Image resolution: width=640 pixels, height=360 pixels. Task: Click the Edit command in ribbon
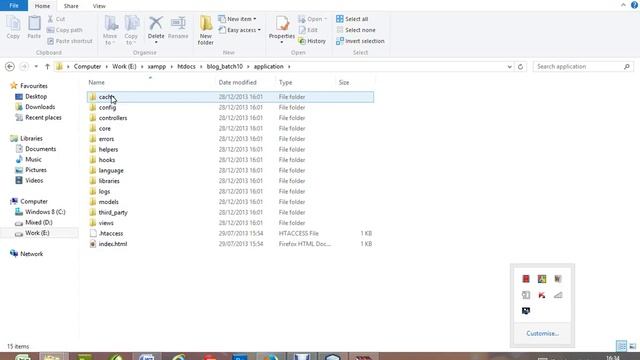pyautogui.click(x=308, y=30)
